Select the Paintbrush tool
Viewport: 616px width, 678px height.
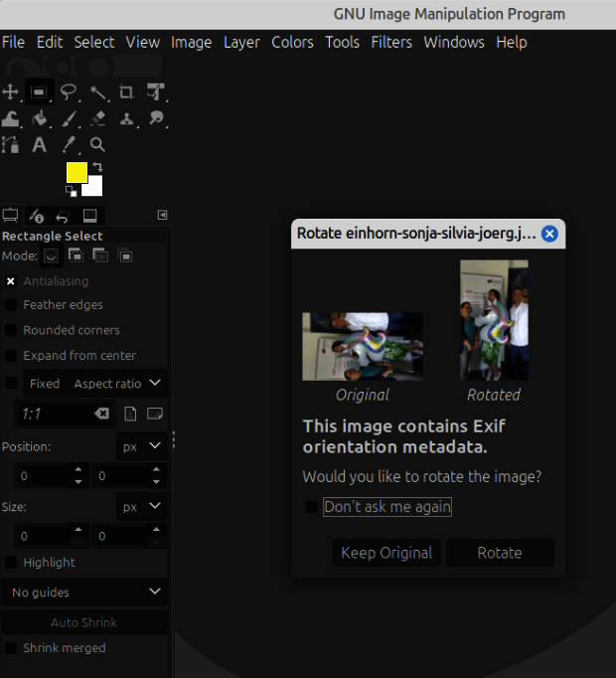[69, 118]
